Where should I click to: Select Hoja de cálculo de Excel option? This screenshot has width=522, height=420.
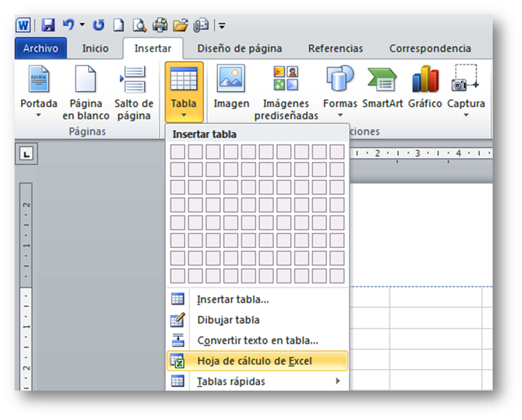(x=256, y=361)
